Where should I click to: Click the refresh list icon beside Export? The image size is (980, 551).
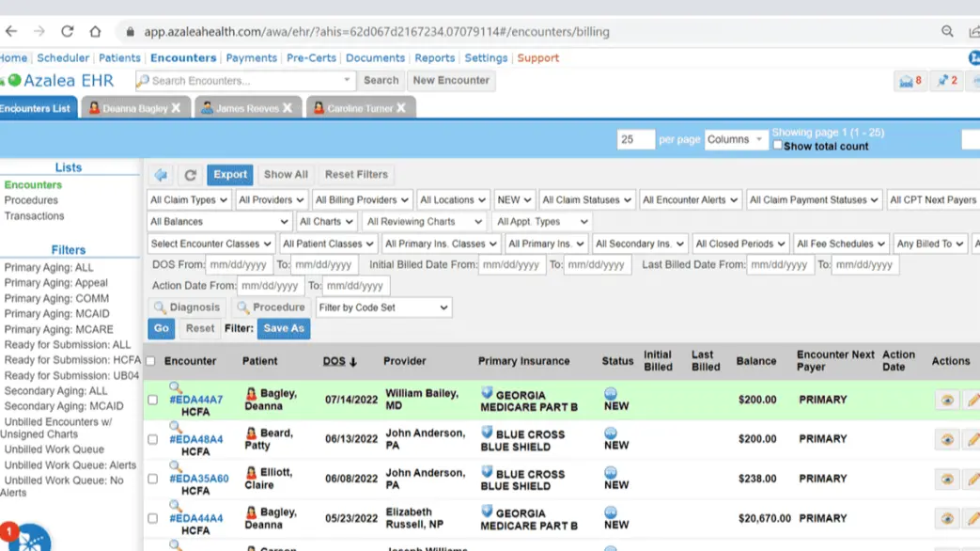(x=190, y=175)
